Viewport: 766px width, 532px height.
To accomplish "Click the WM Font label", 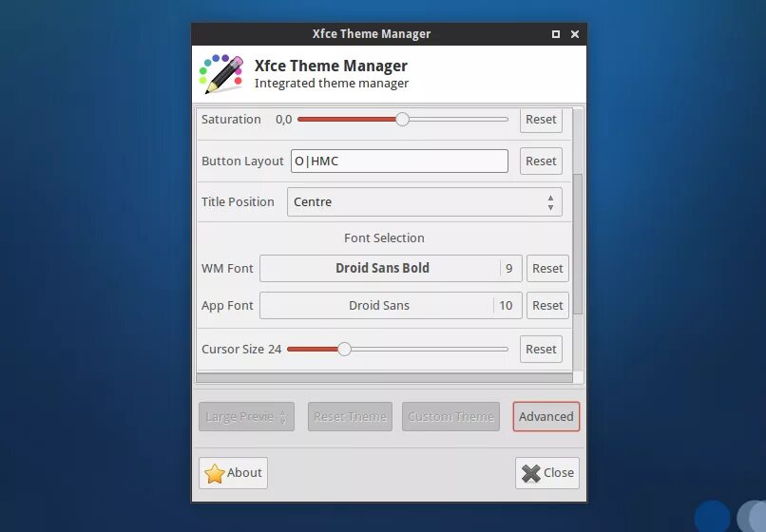I will [x=227, y=269].
